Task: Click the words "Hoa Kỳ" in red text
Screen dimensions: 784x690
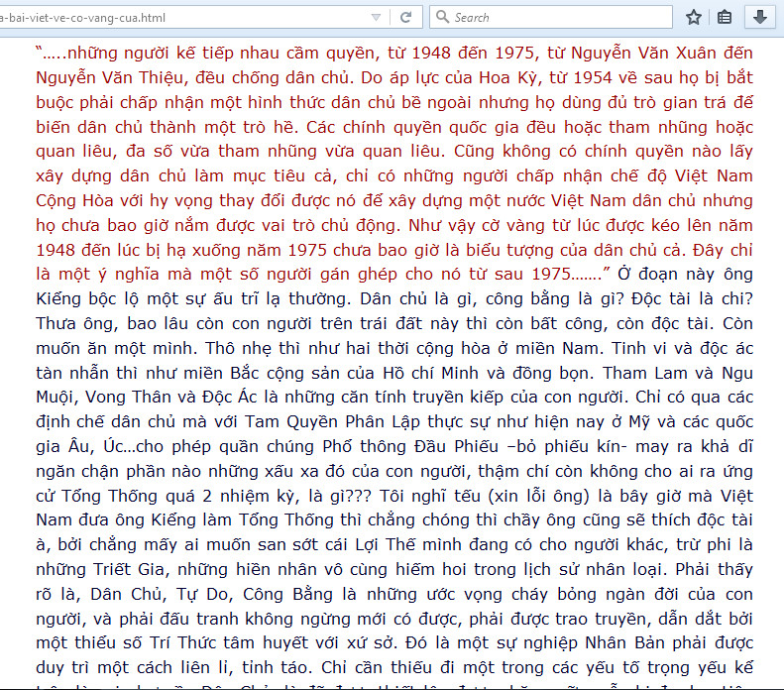Action: point(510,77)
